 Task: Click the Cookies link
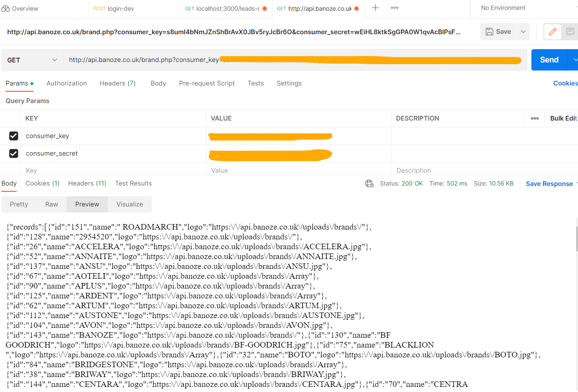(565, 83)
